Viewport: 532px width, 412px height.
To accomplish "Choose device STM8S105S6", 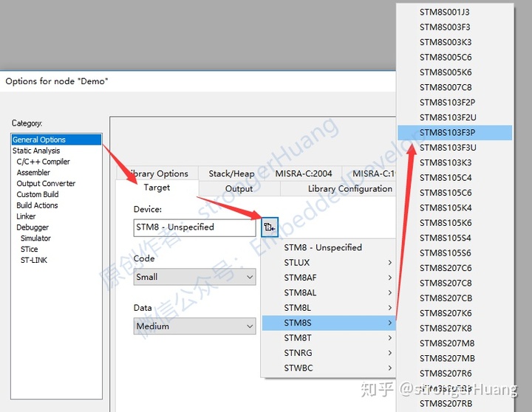I will (x=454, y=253).
